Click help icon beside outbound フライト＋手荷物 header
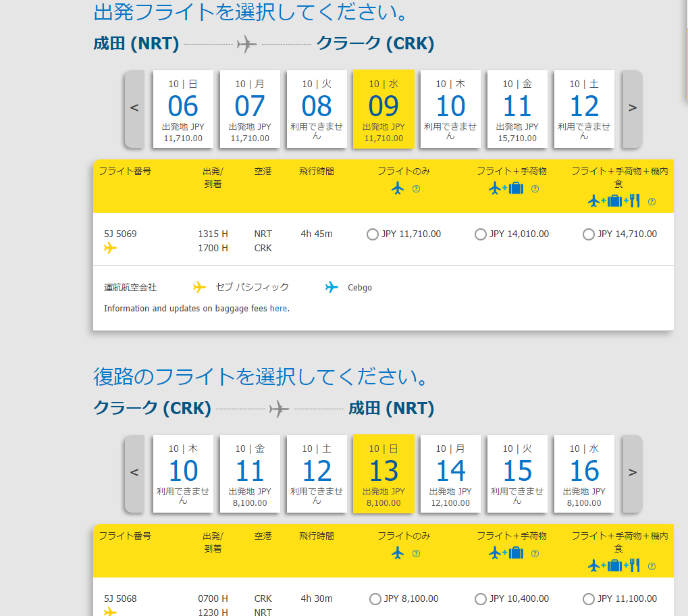688x616 pixels. click(x=535, y=189)
